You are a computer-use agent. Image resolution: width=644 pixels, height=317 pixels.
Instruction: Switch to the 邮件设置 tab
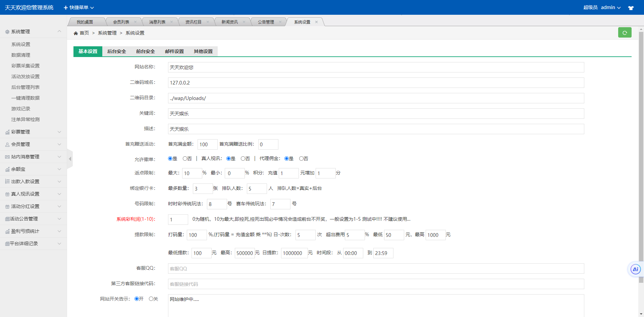pyautogui.click(x=174, y=51)
